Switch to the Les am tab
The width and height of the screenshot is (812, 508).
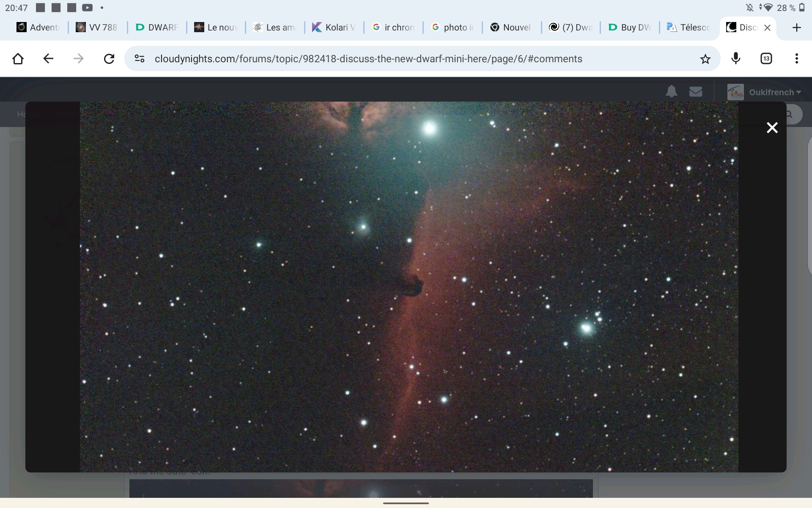pyautogui.click(x=274, y=28)
